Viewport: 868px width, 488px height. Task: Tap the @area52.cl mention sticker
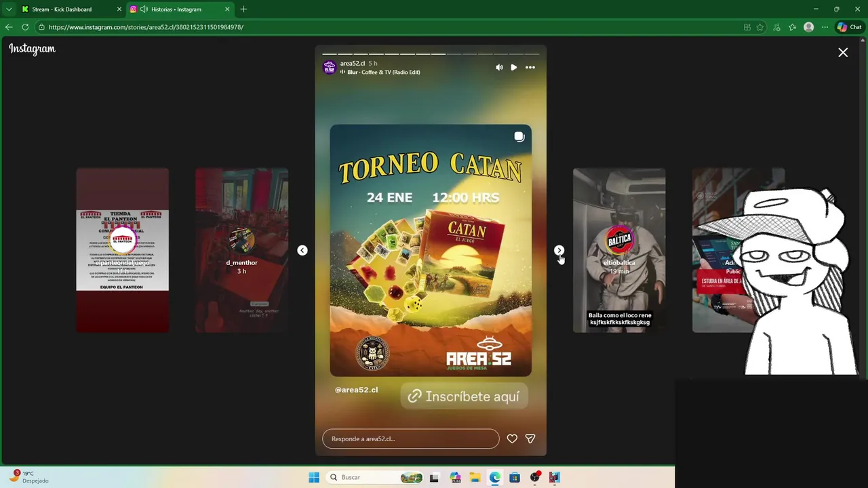click(x=356, y=390)
